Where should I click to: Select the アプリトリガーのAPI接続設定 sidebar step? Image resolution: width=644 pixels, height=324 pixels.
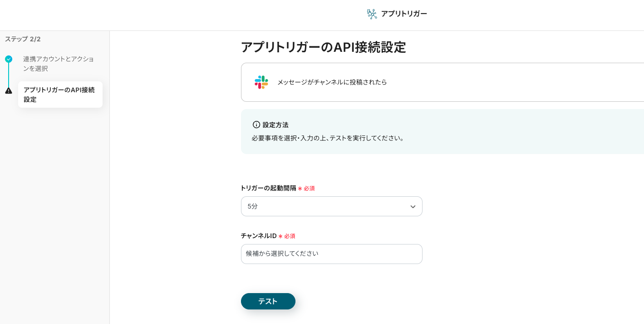point(60,95)
